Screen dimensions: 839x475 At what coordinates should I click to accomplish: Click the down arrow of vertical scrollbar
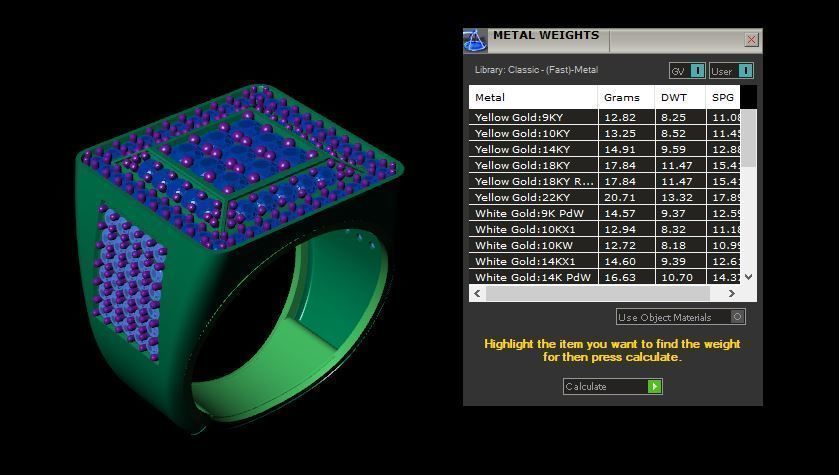click(x=749, y=277)
